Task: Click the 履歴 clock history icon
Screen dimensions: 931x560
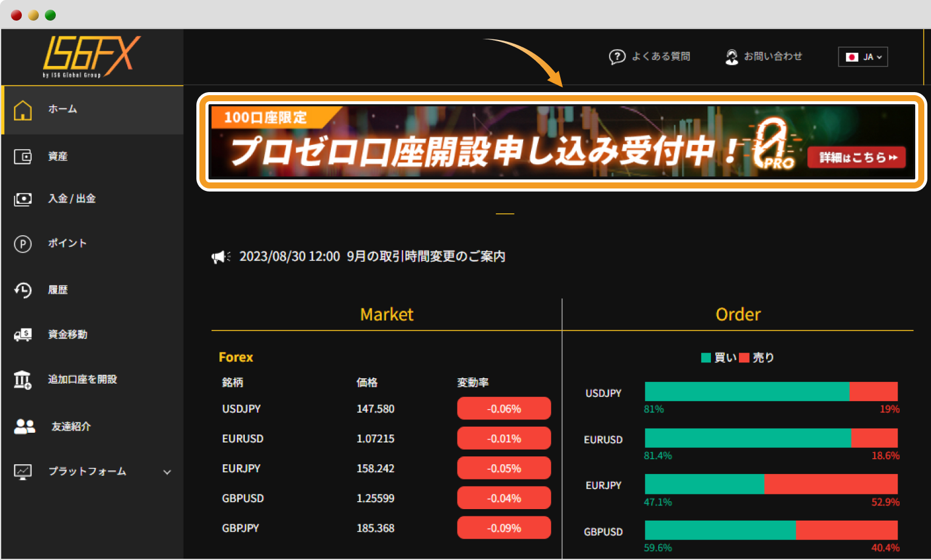Action: 23,290
